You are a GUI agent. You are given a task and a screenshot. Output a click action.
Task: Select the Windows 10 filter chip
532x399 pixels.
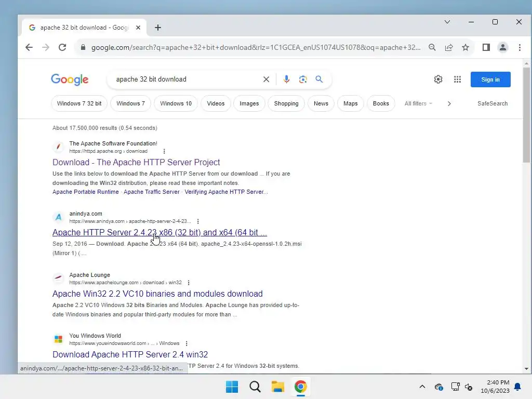tap(176, 103)
